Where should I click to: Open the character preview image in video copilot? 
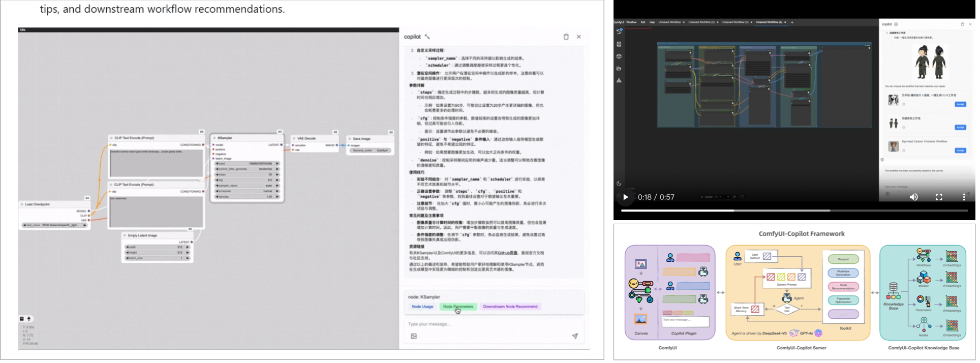tap(931, 62)
